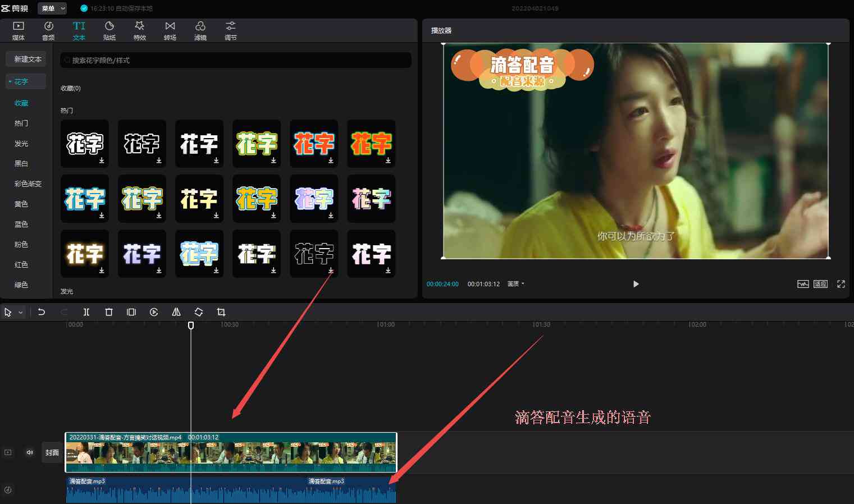
Task: Select the 文本 text tab
Action: coord(79,31)
